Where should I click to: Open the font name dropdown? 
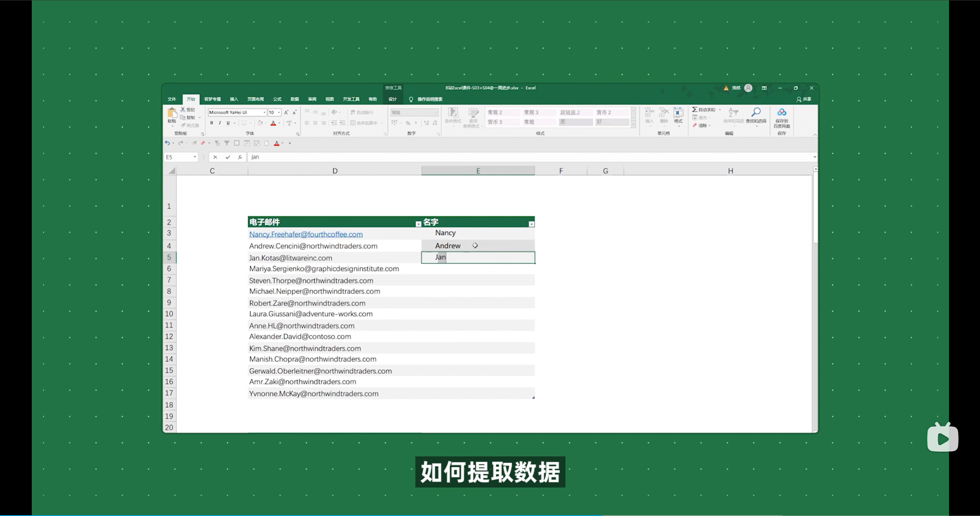pyautogui.click(x=264, y=113)
